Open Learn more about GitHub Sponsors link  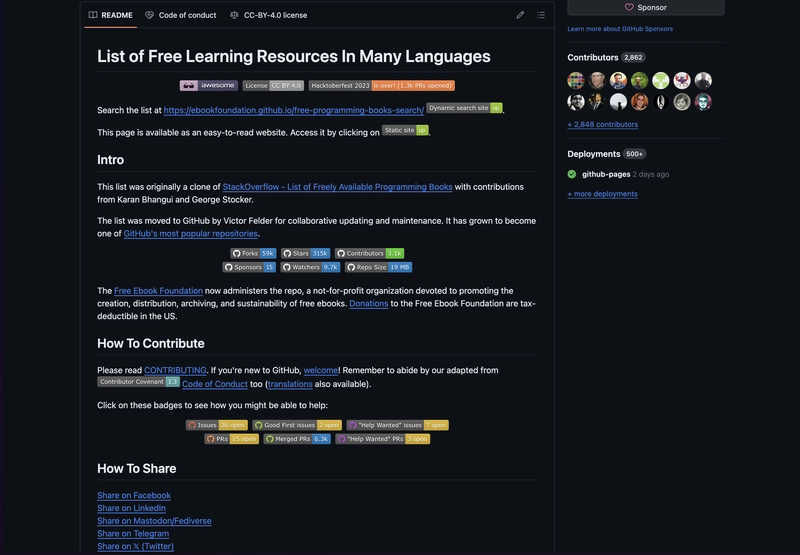tap(620, 29)
